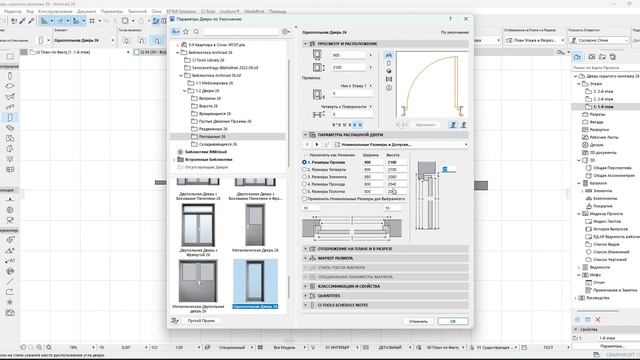This screenshot has width=640, height=360.
Task: Open 'Документ' menu
Action: coord(86,11)
